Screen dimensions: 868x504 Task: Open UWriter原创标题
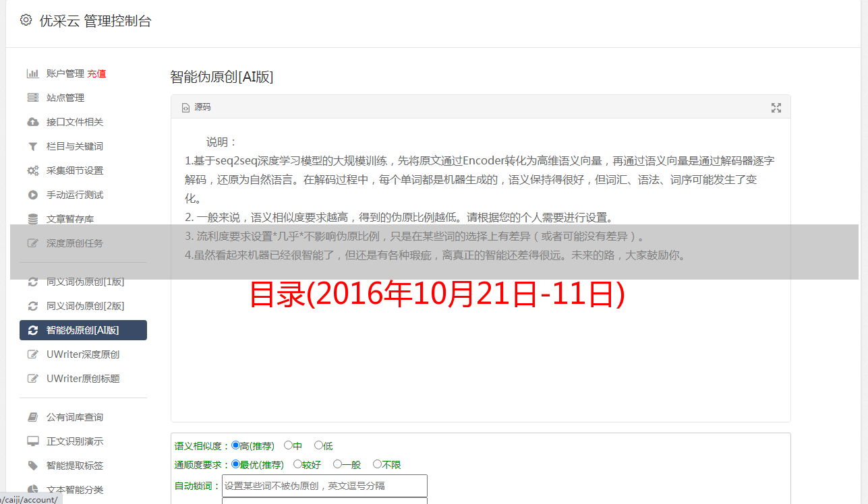click(x=83, y=379)
